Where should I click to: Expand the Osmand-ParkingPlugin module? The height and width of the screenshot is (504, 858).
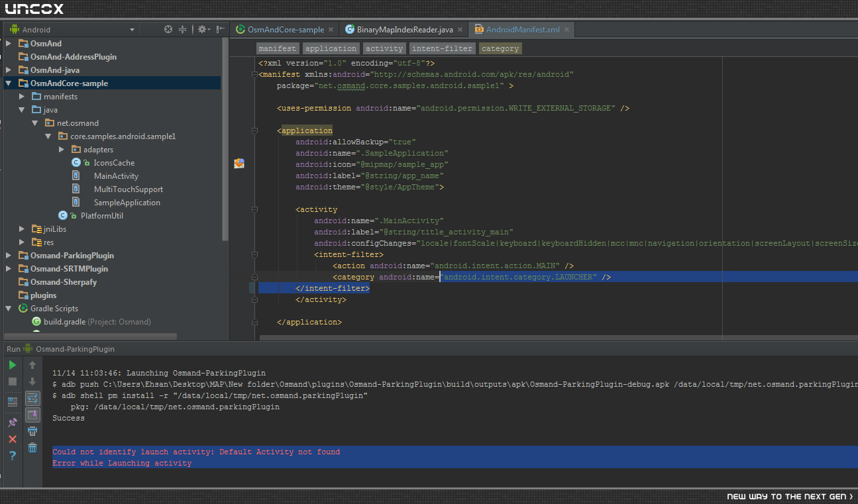(9, 255)
